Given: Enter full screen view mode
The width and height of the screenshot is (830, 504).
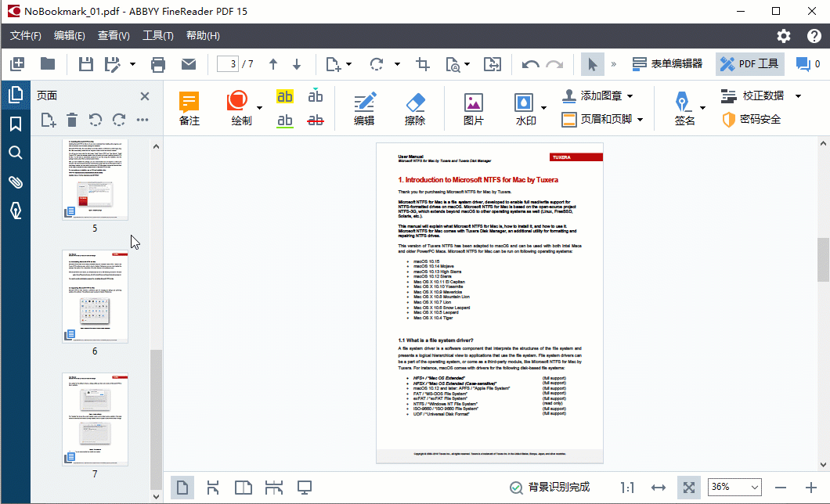Looking at the screenshot, I should (304, 487).
